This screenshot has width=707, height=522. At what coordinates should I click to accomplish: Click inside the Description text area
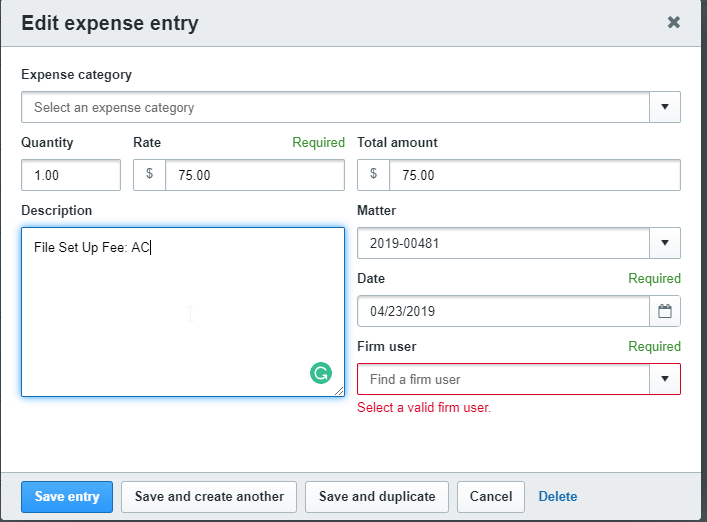[x=183, y=312]
